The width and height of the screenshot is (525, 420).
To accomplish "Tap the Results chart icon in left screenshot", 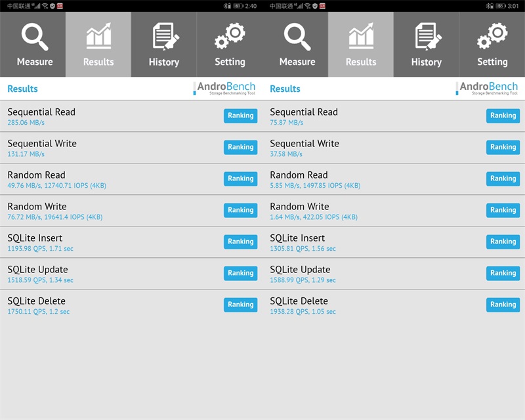I will click(98, 38).
